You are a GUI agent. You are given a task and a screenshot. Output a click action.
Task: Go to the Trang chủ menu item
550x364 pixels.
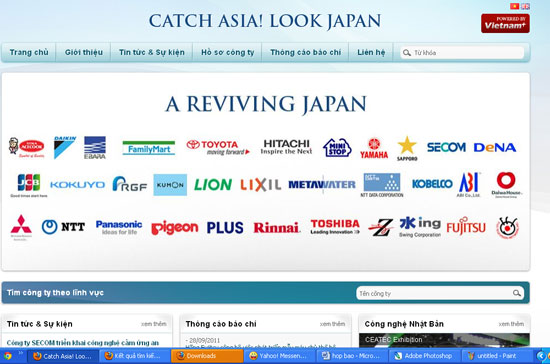coord(29,52)
